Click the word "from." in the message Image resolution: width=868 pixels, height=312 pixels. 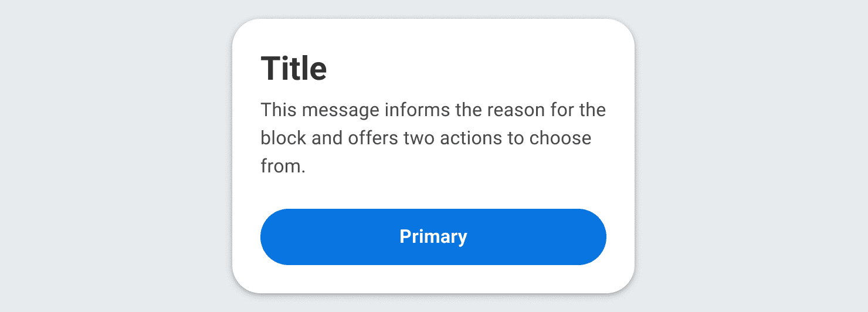pyautogui.click(x=283, y=166)
